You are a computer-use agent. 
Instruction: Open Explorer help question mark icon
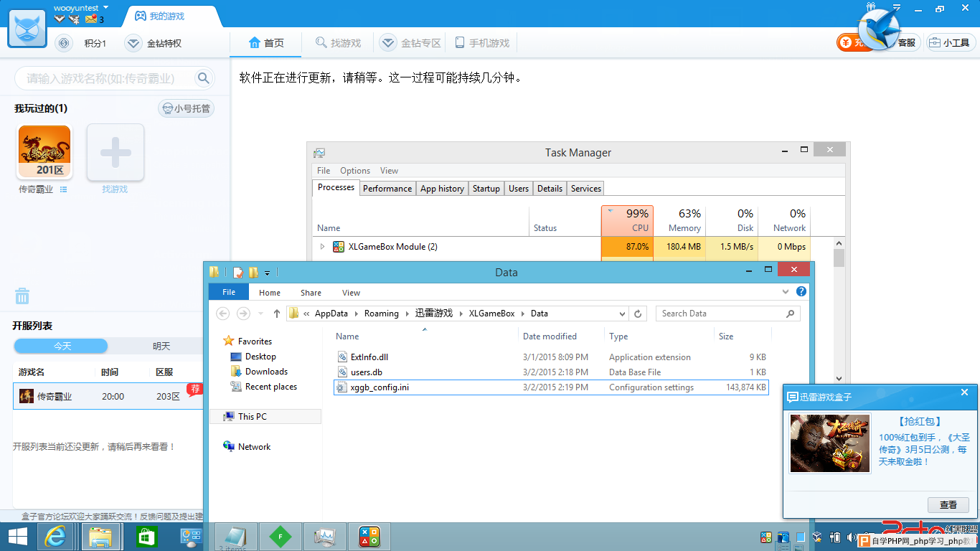click(x=801, y=292)
